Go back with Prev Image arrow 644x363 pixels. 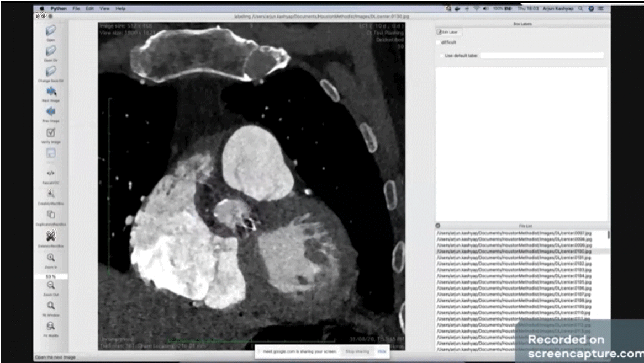(x=51, y=111)
